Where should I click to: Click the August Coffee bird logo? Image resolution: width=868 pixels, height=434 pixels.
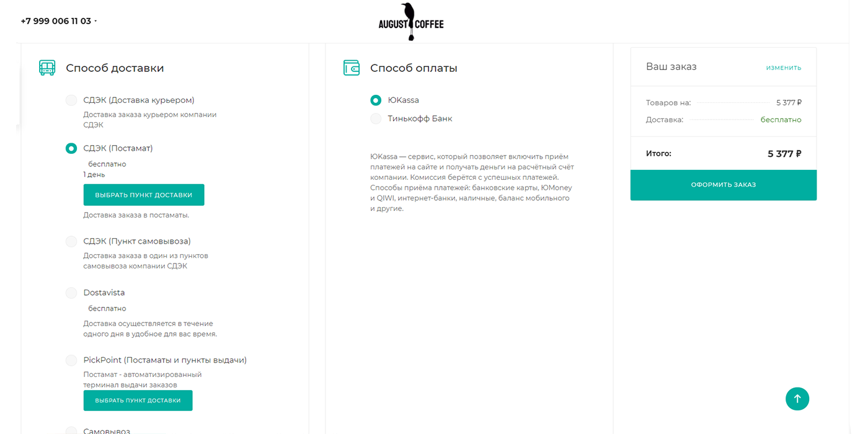[410, 22]
